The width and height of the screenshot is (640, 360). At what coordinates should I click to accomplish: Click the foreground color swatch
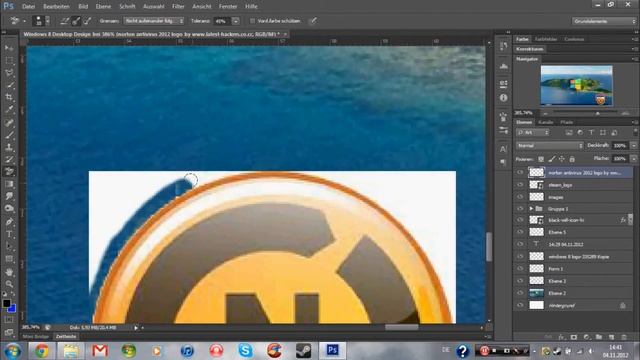click(6, 303)
